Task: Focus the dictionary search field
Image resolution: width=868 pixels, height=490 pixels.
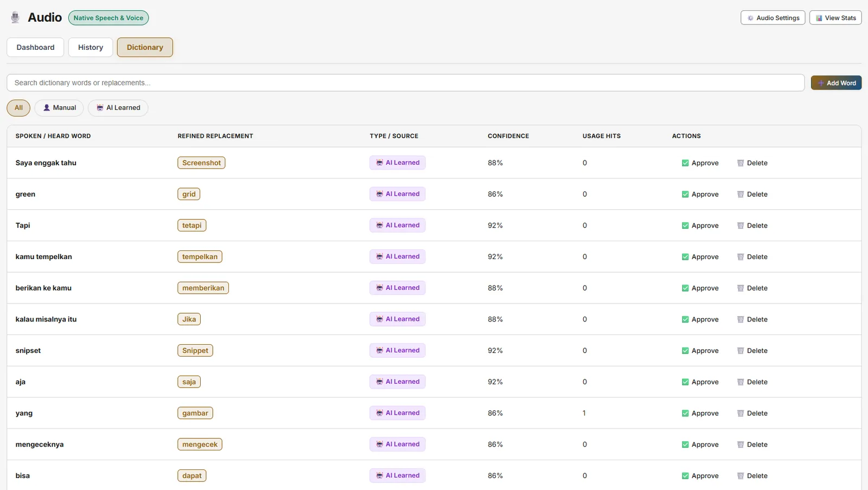Action: [x=405, y=83]
